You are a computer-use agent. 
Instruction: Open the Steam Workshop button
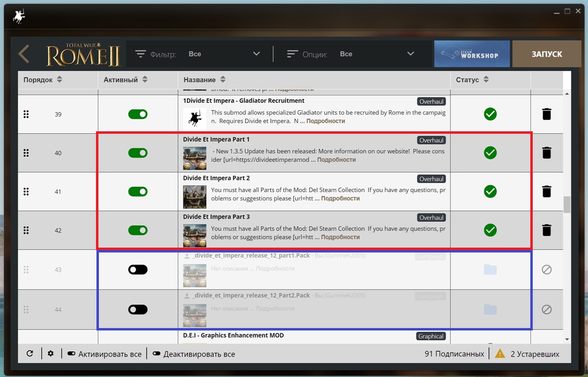point(472,54)
